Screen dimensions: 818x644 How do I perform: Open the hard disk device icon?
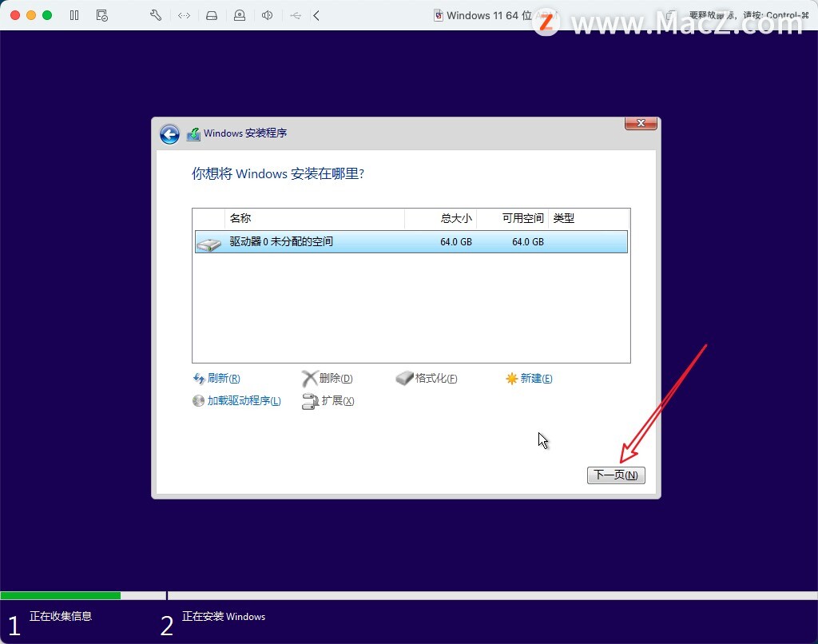[211, 16]
